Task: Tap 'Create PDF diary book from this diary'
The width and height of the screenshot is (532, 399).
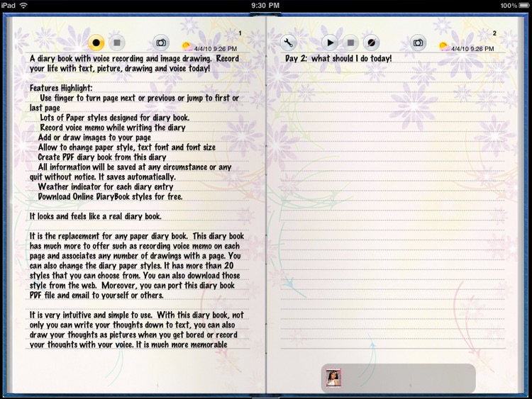Action: tap(102, 157)
